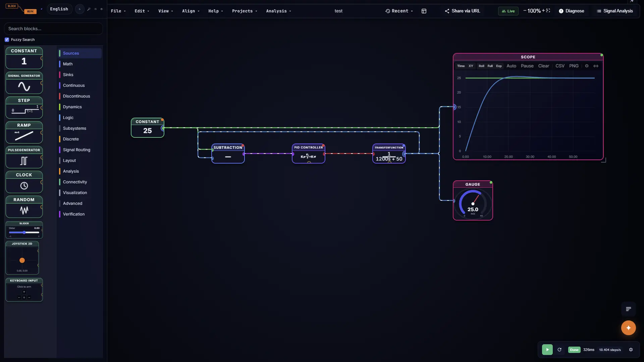Screen dimensions: 644x362
Task: Switch the scope to XY mode
Action: pos(471,66)
